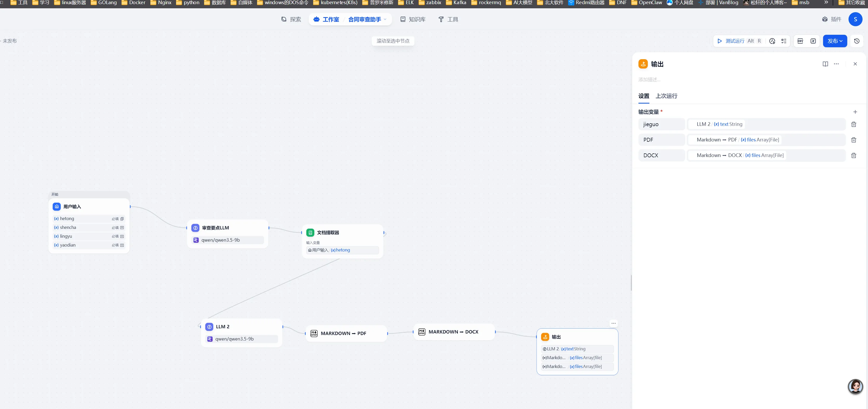Viewport: 868px width, 409px height.
Task: Open the run history clock icon
Action: tap(772, 41)
